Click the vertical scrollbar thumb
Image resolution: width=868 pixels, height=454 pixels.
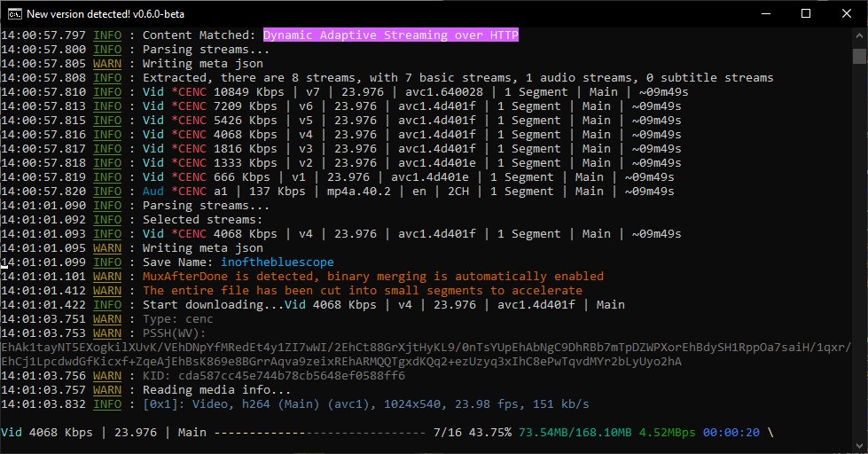[x=859, y=56]
